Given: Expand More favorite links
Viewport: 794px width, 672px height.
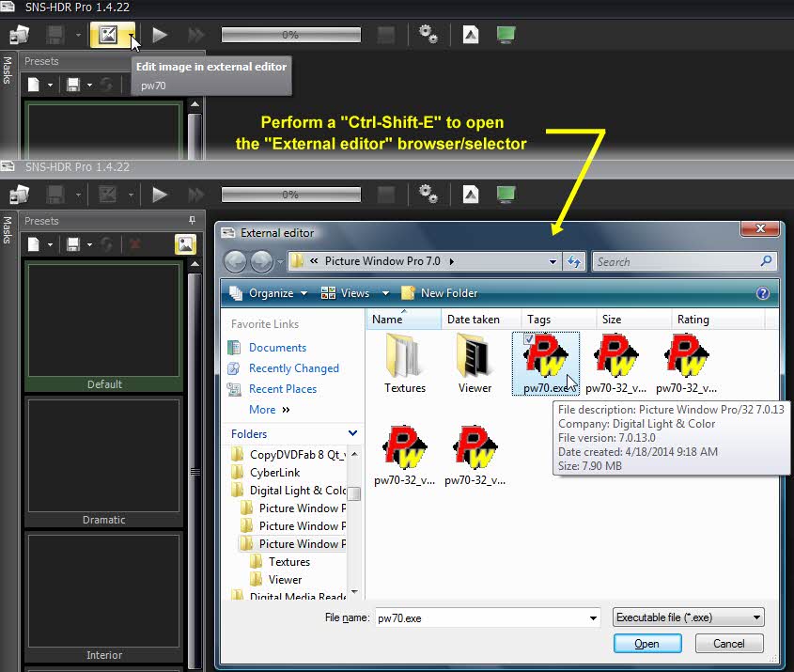Looking at the screenshot, I should click(x=269, y=410).
